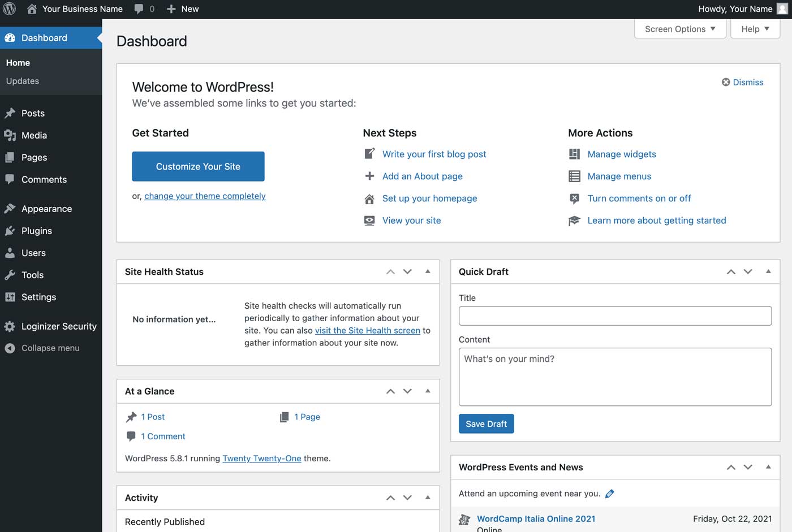Click the Appearance brush icon
The height and width of the screenshot is (532, 792).
click(11, 209)
